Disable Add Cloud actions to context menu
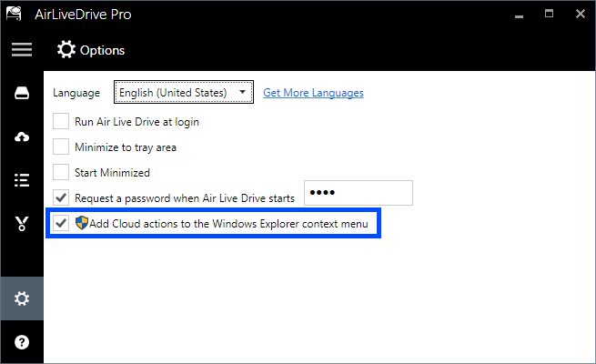The height and width of the screenshot is (364, 596). click(61, 223)
